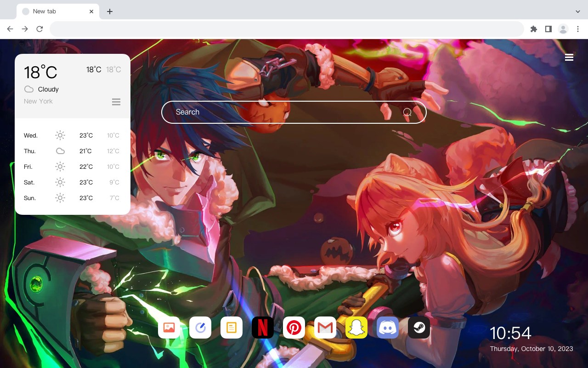Toggle the browser side panel
The image size is (588, 368).
click(x=548, y=29)
